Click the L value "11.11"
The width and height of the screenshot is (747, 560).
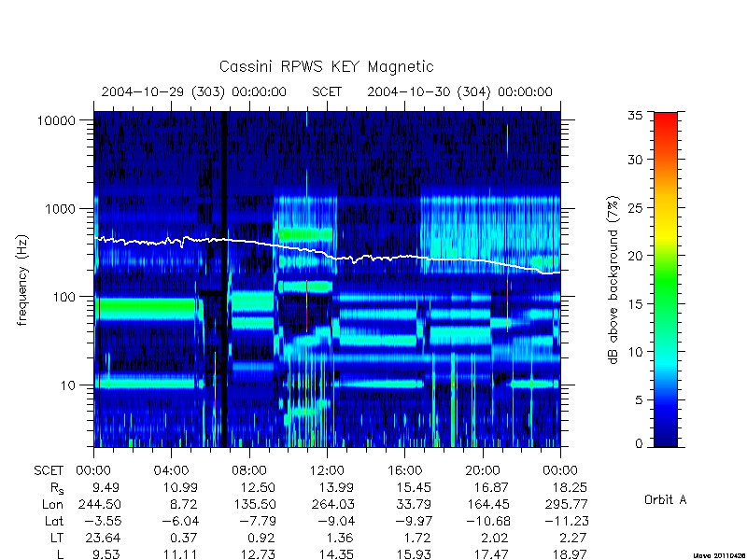pos(179,554)
